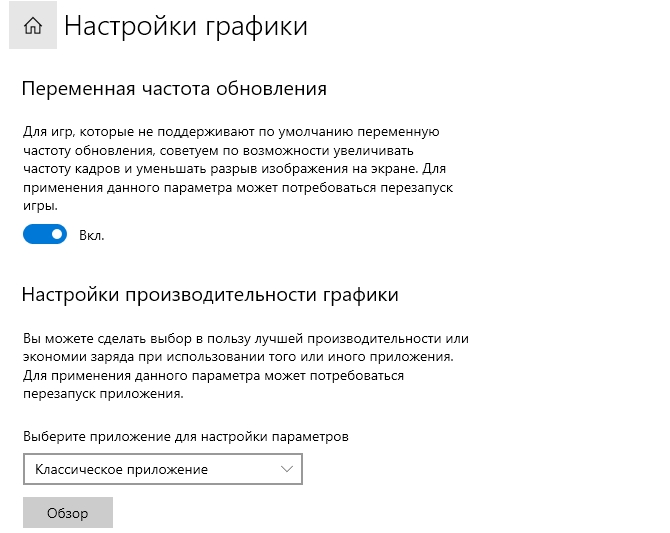This screenshot has width=670, height=533.
Task: Open the "Классическое приложение" dropdown
Action: tap(162, 469)
